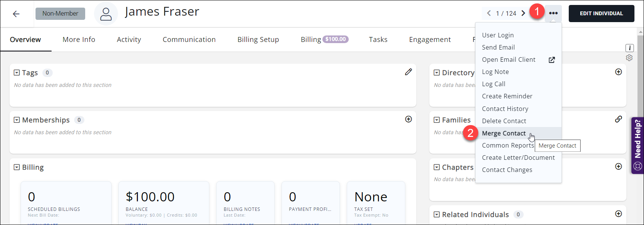The image size is (644, 225).
Task: Click the Tags count badge 0
Action: click(47, 72)
